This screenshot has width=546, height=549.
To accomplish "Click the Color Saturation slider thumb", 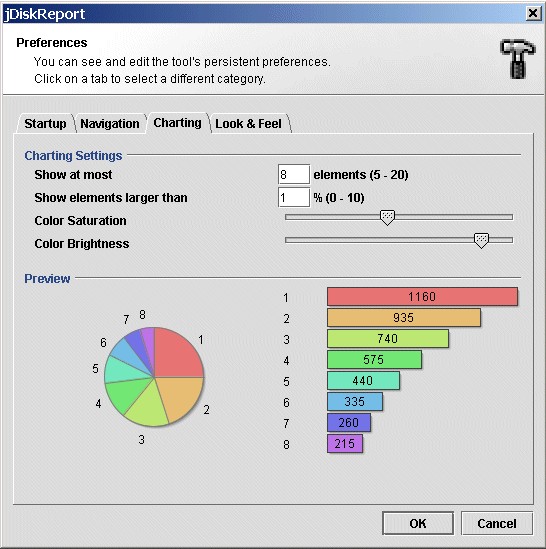I will [x=387, y=217].
